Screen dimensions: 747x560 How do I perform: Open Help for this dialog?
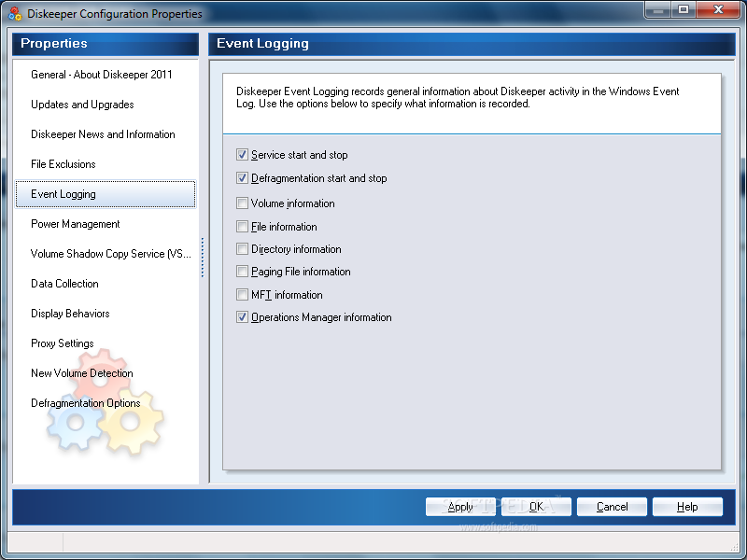coord(687,507)
